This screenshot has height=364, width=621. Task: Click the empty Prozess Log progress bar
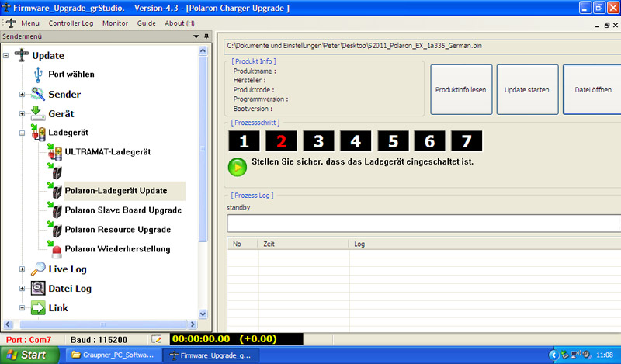pos(424,224)
